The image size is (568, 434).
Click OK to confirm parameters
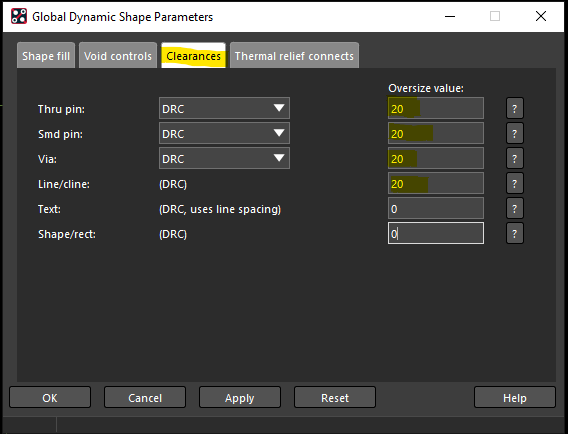[50, 397]
